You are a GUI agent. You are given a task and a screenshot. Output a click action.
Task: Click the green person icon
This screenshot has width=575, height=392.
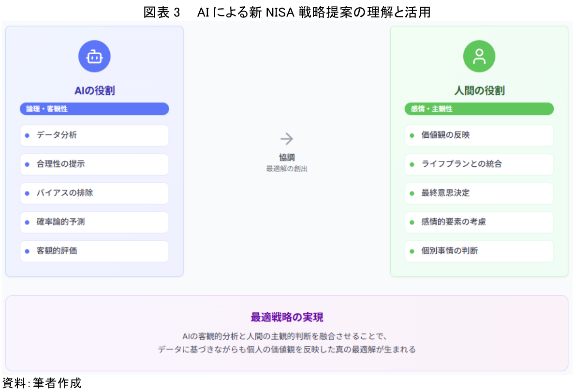pyautogui.click(x=479, y=57)
